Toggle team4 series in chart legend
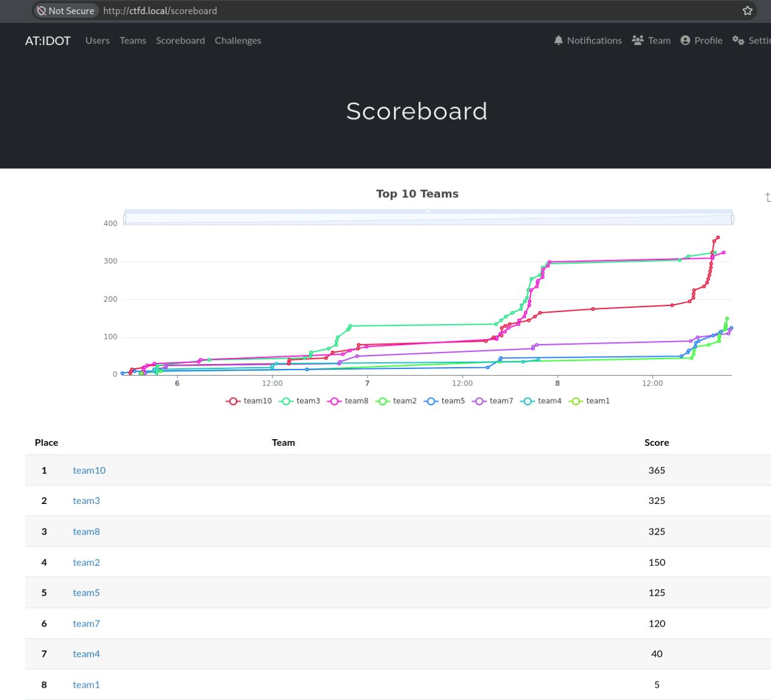 (x=541, y=401)
